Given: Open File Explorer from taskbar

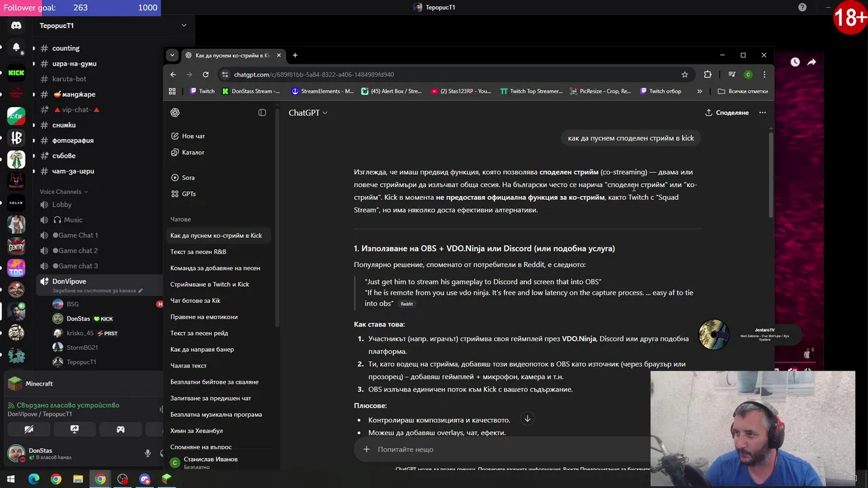Looking at the screenshot, I should [78, 479].
